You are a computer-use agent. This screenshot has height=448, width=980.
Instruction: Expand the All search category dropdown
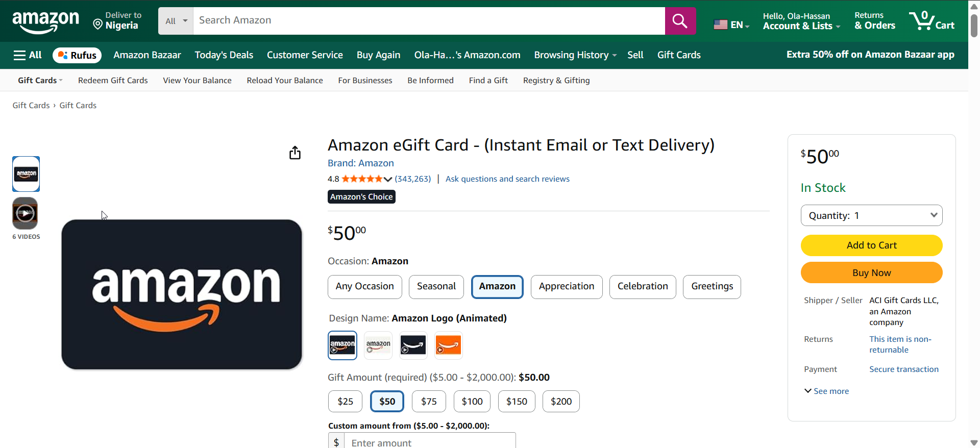pyautogui.click(x=176, y=21)
